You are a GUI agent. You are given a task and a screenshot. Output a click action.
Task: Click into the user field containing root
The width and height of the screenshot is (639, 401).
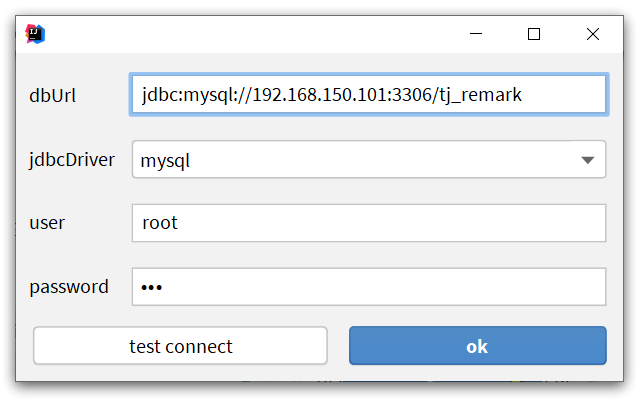click(x=369, y=223)
